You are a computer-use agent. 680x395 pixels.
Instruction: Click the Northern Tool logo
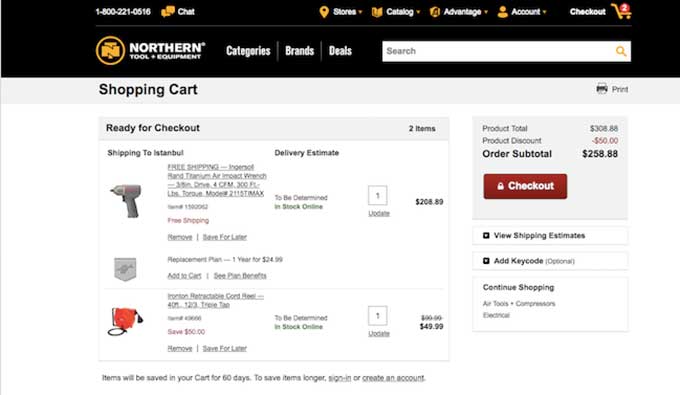(150, 51)
